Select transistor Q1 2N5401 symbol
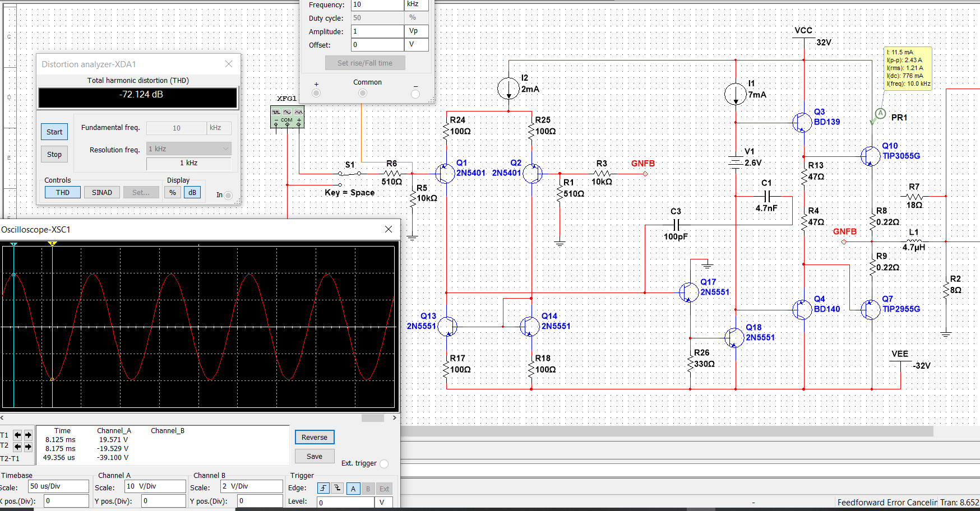Screen dimensions: 980x511 [x=445, y=174]
